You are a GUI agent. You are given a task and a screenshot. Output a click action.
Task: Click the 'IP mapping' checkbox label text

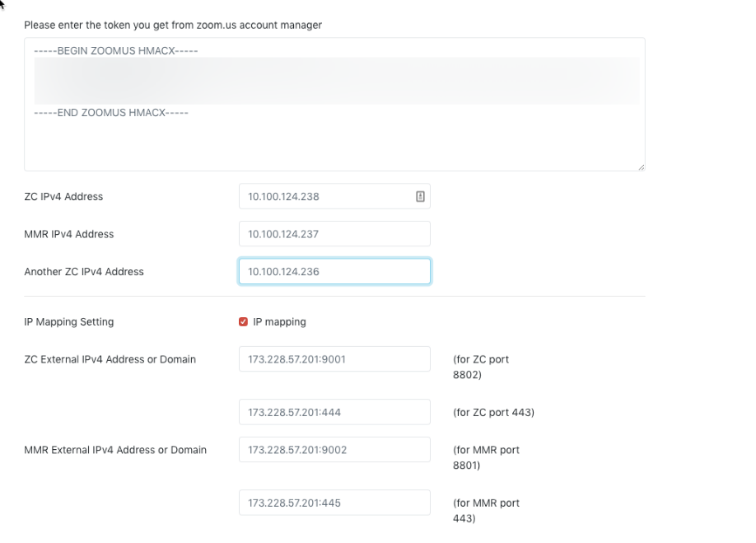point(279,322)
